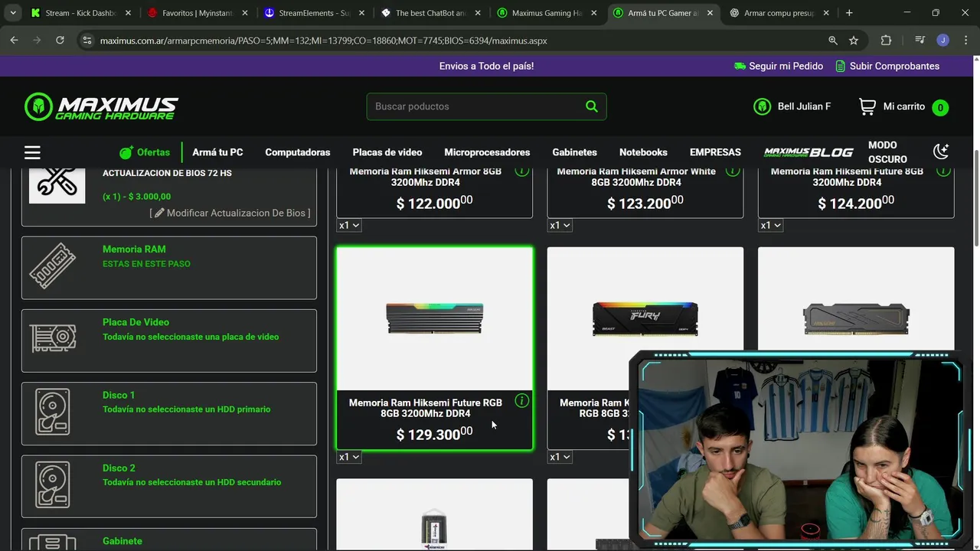Screen dimensions: 980x551
Task: Switch to Favoritos Myinstants tab
Action: pyautogui.click(x=198, y=13)
